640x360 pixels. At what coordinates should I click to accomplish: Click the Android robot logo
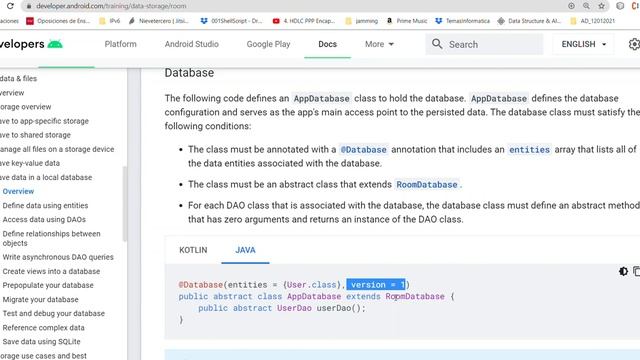pyautogui.click(x=55, y=44)
